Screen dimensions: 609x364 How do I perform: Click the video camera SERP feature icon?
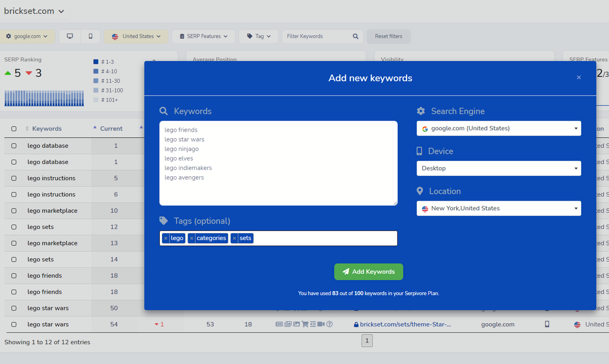click(x=321, y=324)
